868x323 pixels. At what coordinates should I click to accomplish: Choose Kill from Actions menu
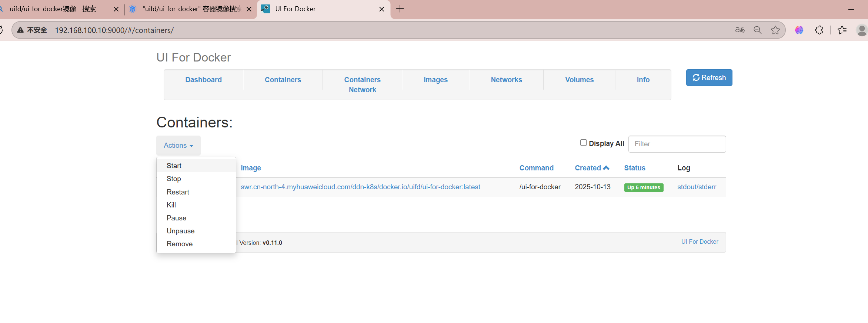(196, 205)
